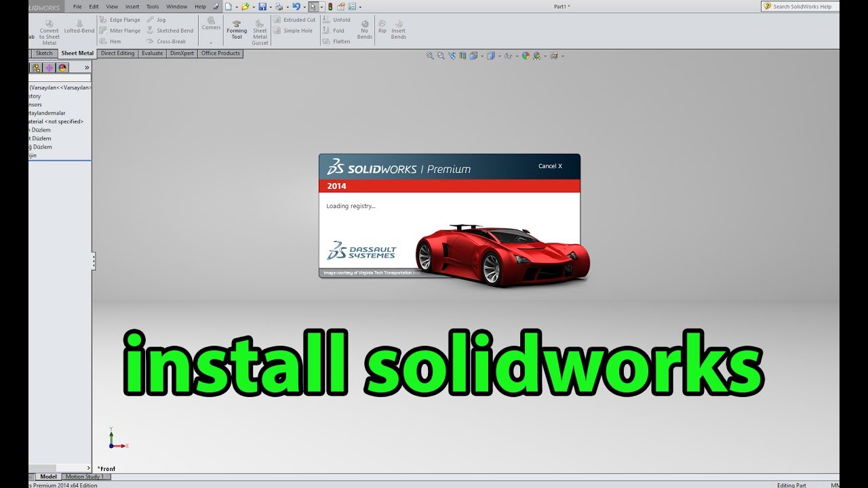The image size is (868, 488).
Task: Expand the Save dropdown arrow
Action: click(271, 7)
